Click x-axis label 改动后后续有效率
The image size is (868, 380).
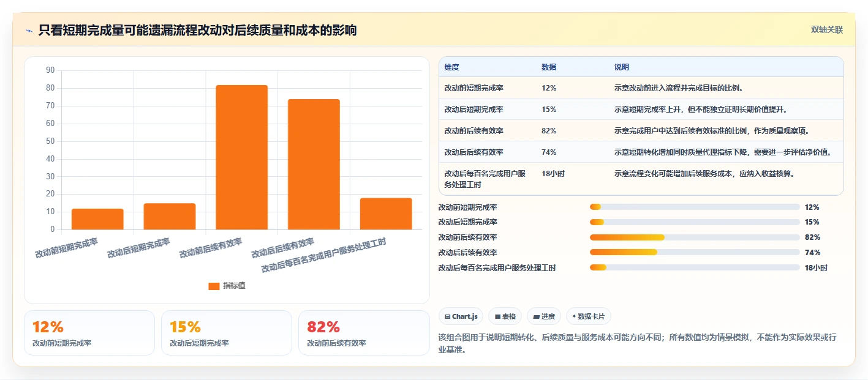pyautogui.click(x=283, y=248)
